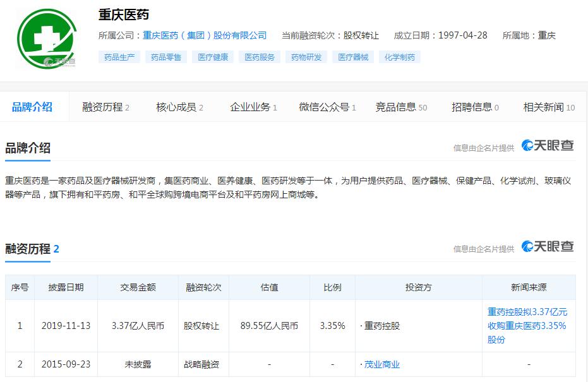Click date cell 2015-09-23
The width and height of the screenshot is (588, 382).
pos(66,364)
